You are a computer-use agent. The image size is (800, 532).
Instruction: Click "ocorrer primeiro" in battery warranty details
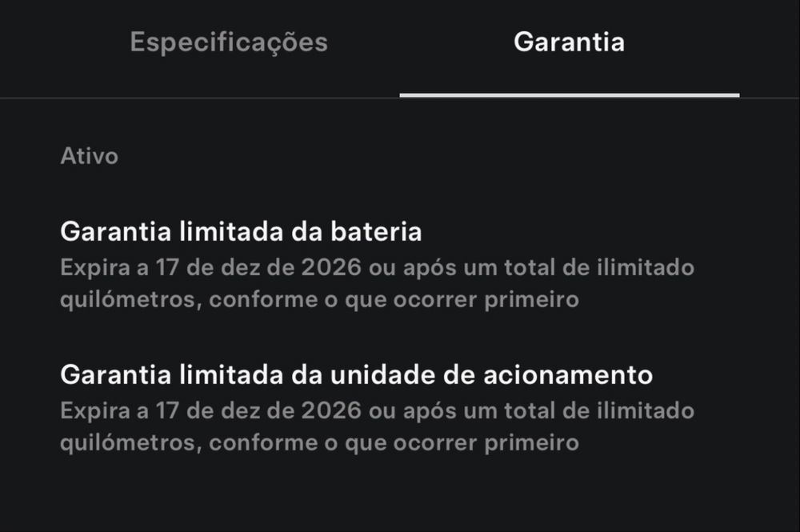point(488,300)
